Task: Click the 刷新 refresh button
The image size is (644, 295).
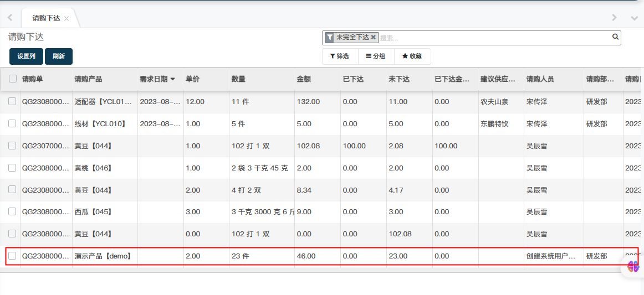Action: 59,56
